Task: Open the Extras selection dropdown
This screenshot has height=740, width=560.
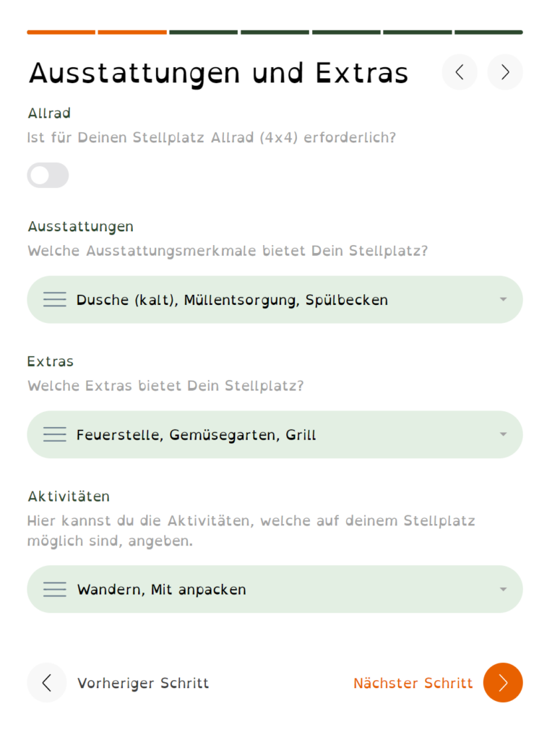Action: tap(275, 434)
